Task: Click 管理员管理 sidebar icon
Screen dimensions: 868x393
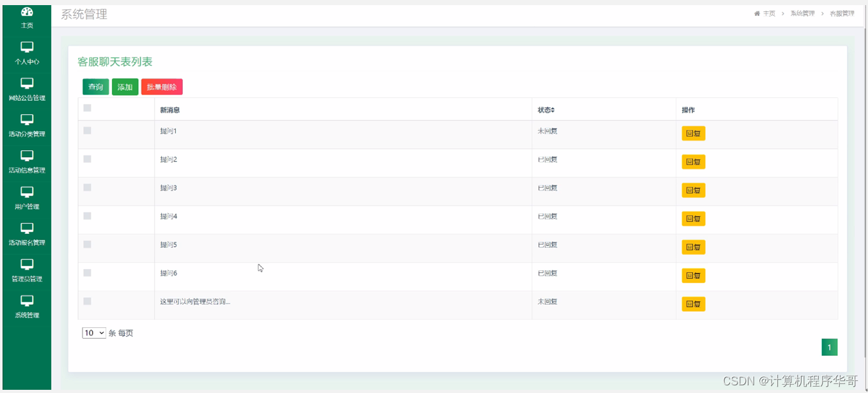Action: tap(27, 265)
